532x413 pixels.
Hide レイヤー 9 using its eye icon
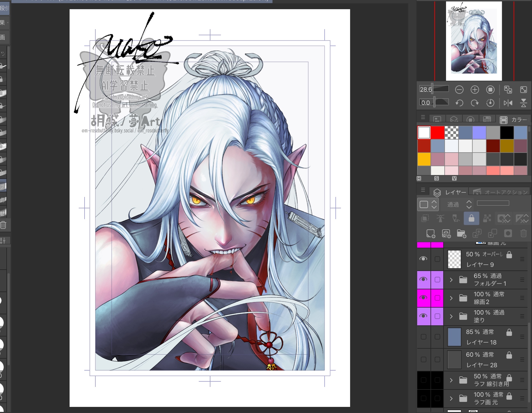click(423, 259)
